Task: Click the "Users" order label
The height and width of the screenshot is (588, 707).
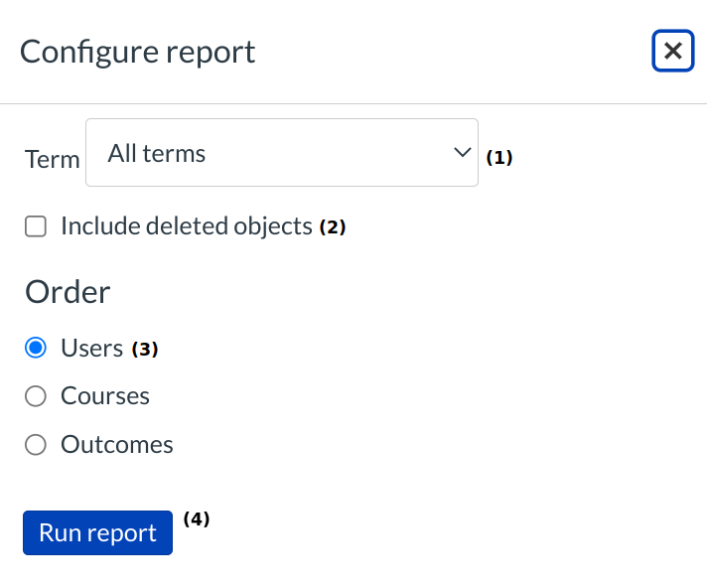Action: [91, 348]
